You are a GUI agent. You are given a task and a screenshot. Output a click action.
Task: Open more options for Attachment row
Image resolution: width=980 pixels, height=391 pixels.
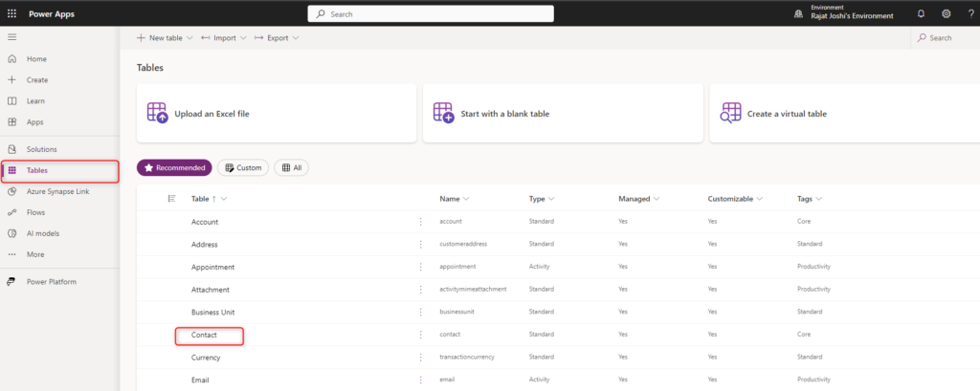421,290
